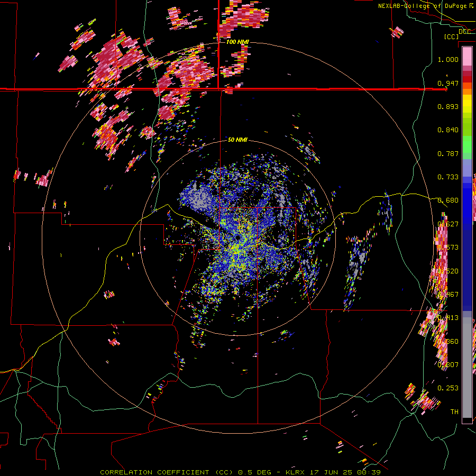Click the TH label on the legend
This screenshot has height=476, width=476.
coord(454,411)
